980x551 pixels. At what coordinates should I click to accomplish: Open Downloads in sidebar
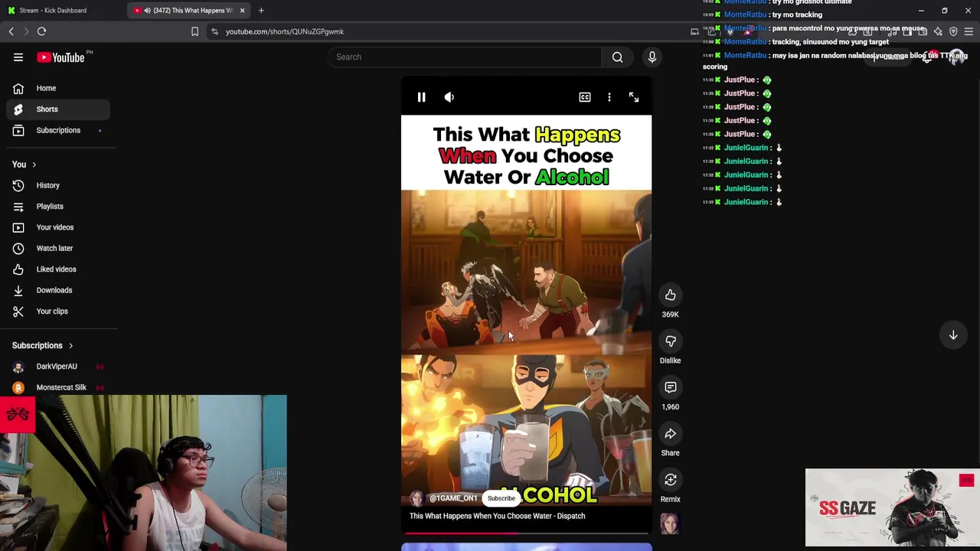click(x=58, y=290)
